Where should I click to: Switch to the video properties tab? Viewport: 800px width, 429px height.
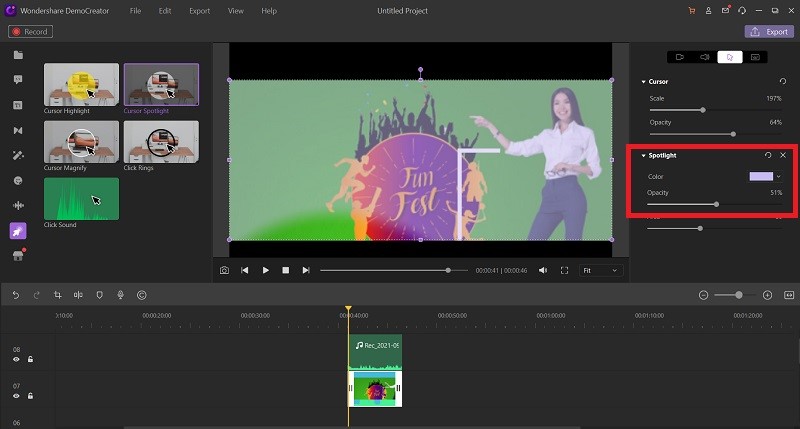[680, 57]
